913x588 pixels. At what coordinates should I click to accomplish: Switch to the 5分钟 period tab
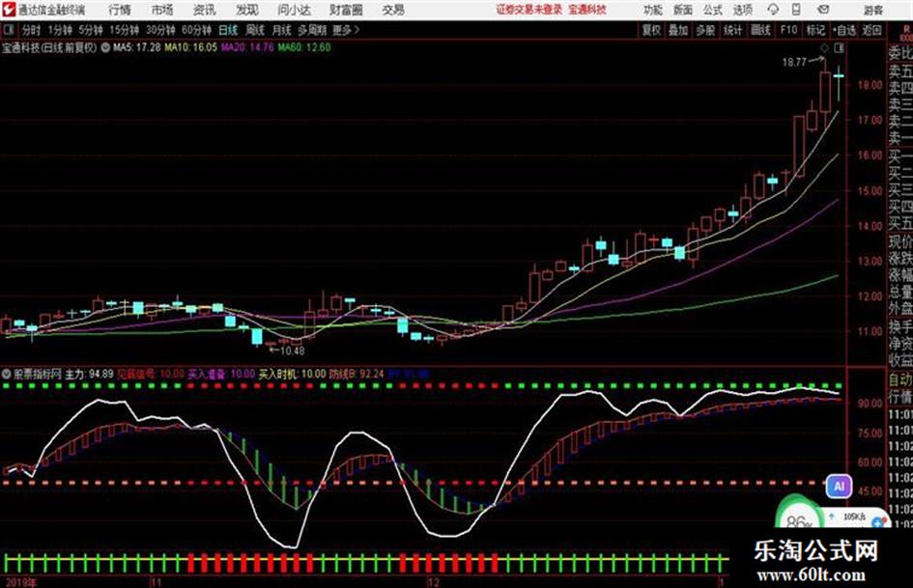90,30
